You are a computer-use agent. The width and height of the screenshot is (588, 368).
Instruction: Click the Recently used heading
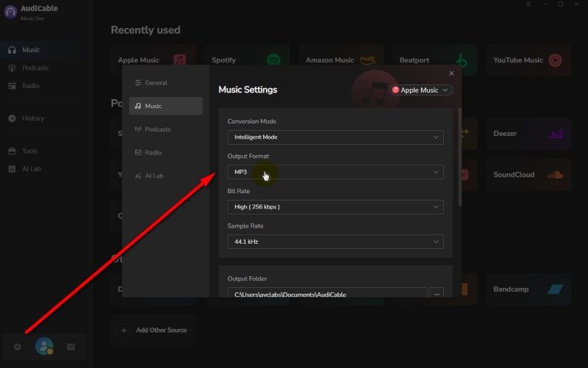pyautogui.click(x=146, y=30)
